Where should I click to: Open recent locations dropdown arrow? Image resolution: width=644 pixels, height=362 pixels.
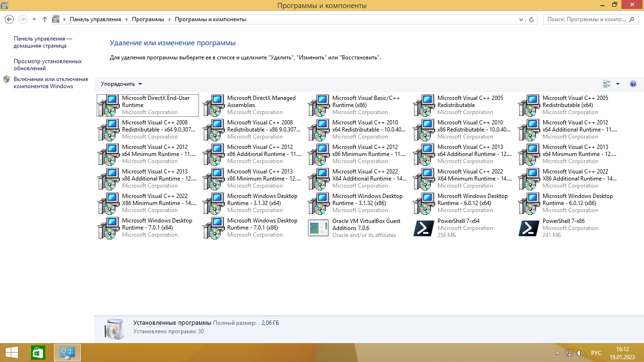pyautogui.click(x=34, y=19)
